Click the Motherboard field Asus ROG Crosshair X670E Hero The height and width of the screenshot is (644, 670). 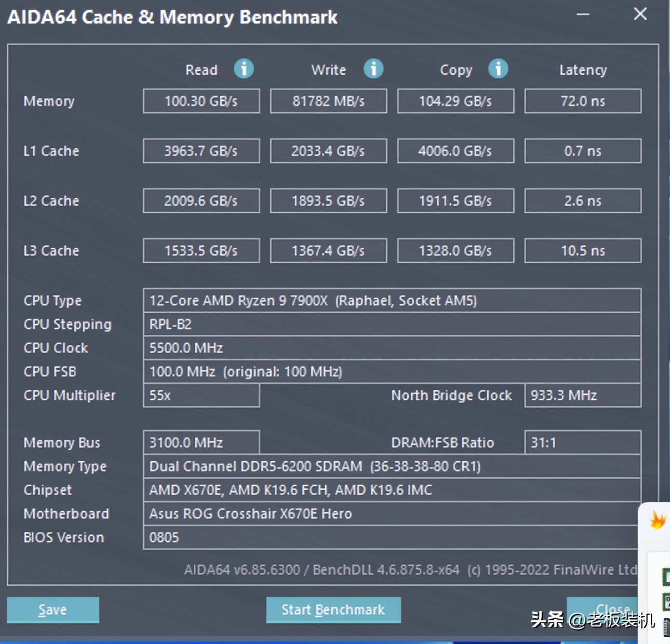392,514
